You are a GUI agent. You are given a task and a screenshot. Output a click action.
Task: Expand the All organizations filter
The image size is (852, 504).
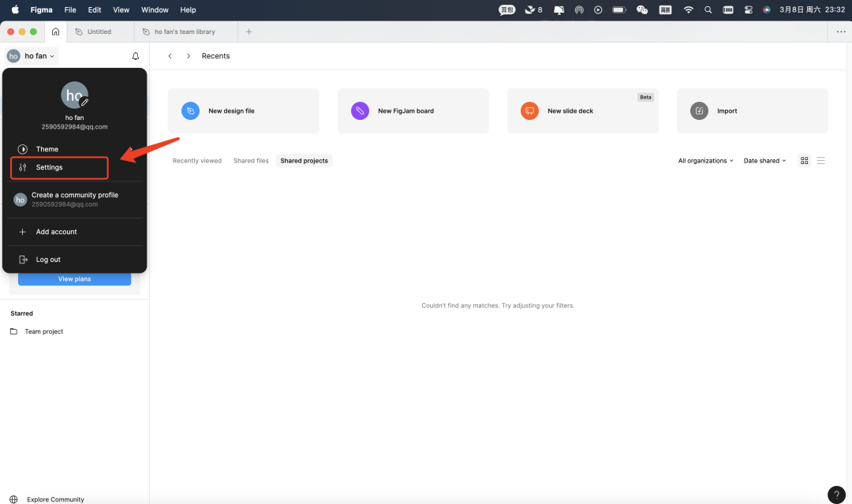[705, 161]
